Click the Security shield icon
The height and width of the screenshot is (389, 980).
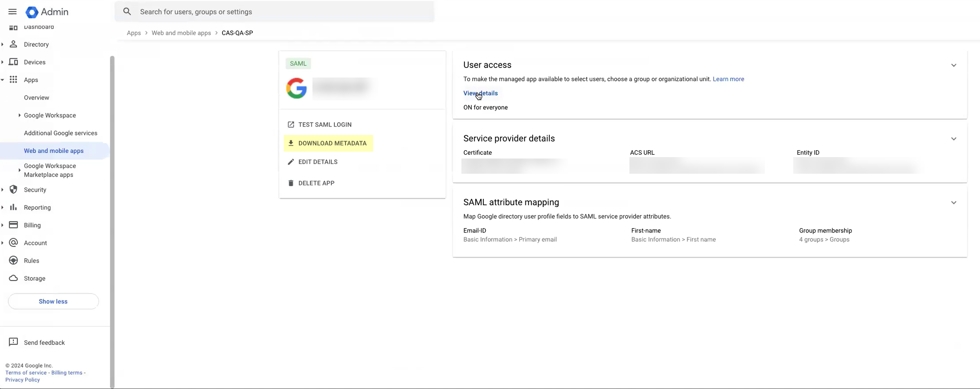coord(14,189)
